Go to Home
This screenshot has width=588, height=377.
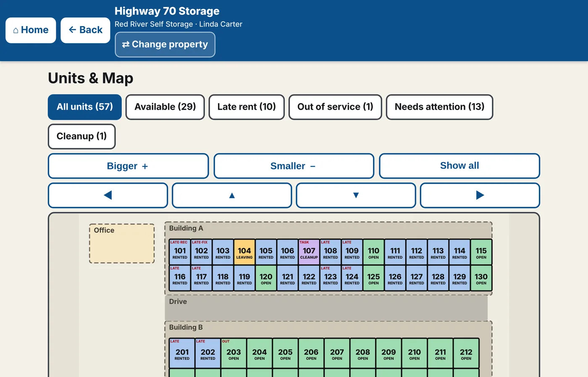pyautogui.click(x=31, y=30)
